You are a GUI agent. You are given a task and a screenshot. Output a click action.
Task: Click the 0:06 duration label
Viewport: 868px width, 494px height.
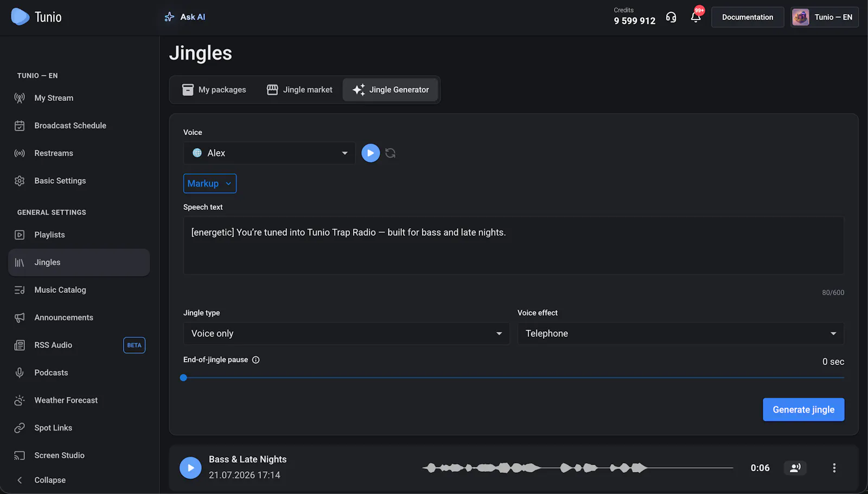pos(760,468)
